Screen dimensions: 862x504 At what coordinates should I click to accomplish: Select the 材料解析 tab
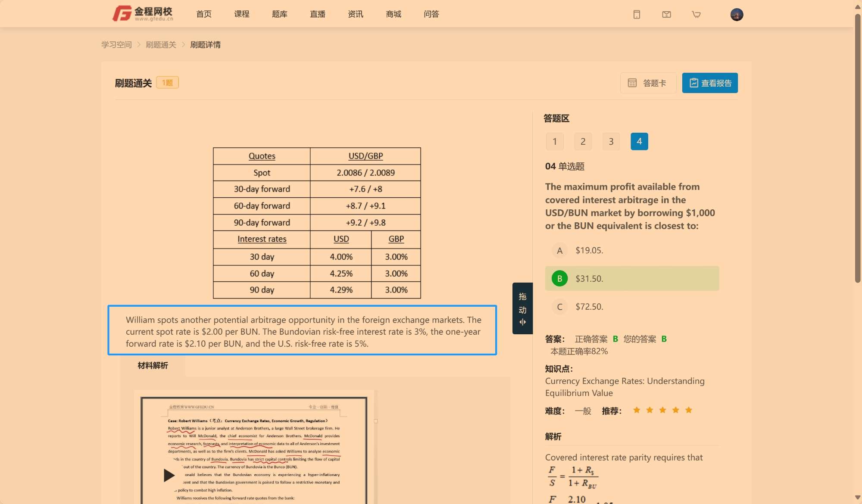pos(153,366)
